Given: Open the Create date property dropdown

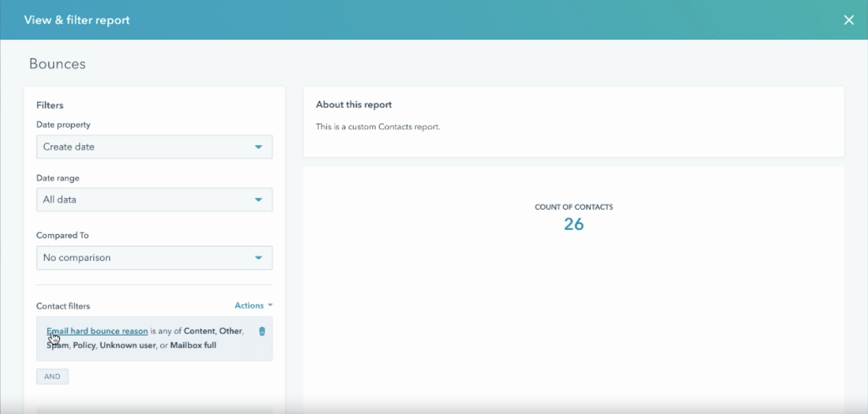Looking at the screenshot, I should coord(154,147).
